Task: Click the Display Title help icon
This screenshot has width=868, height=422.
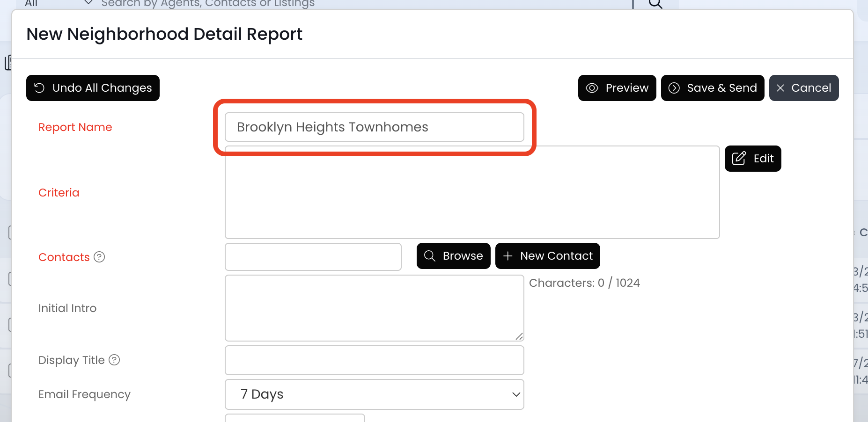Action: pyautogui.click(x=114, y=360)
